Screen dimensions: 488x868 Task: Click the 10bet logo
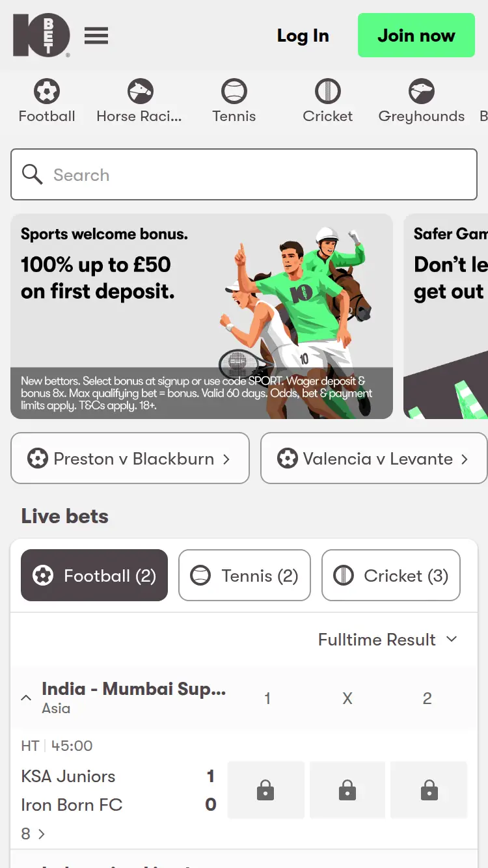tap(42, 35)
